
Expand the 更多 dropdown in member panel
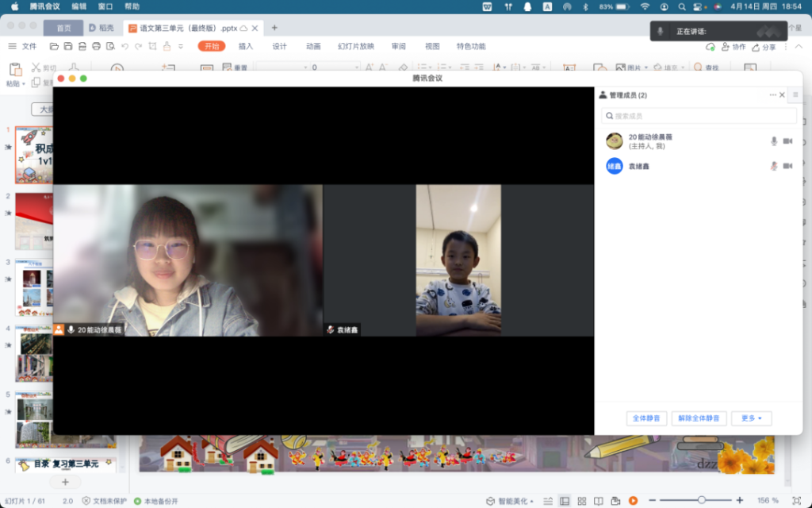(x=751, y=418)
